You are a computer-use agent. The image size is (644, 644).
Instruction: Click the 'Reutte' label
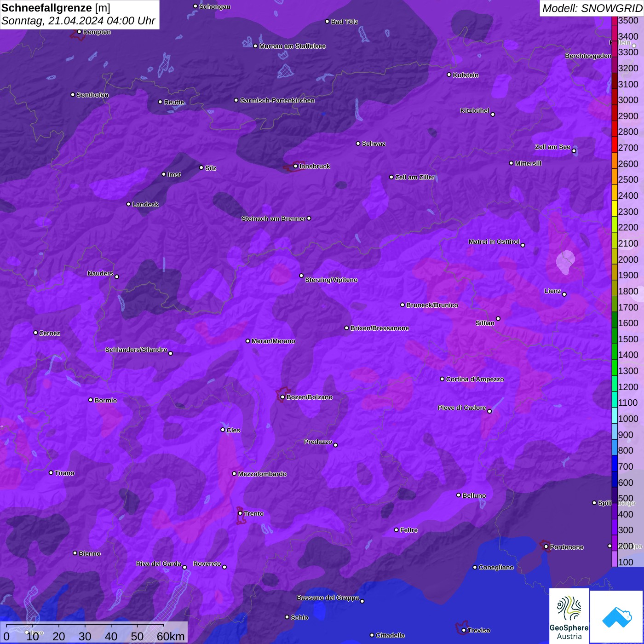[174, 102]
